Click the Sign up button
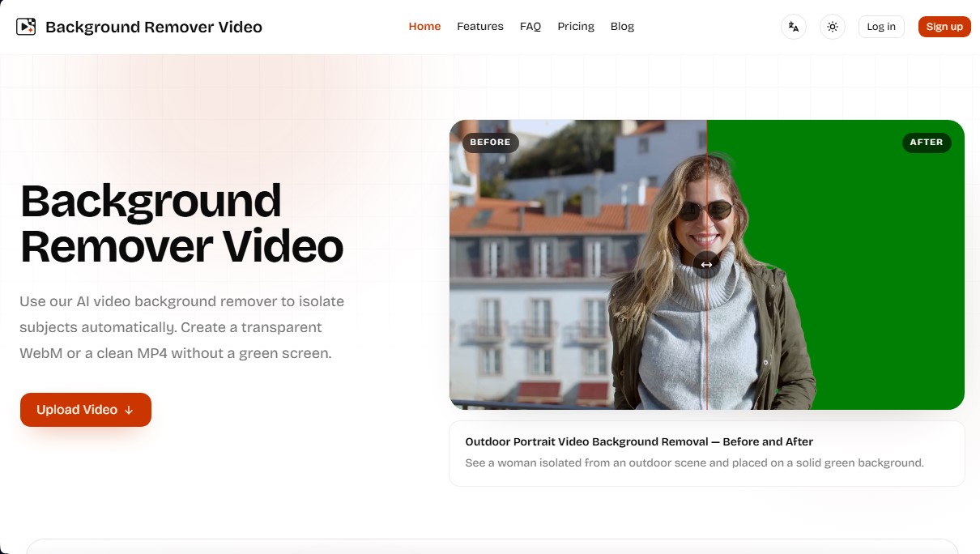Screen dimensions: 980x554 [944, 27]
